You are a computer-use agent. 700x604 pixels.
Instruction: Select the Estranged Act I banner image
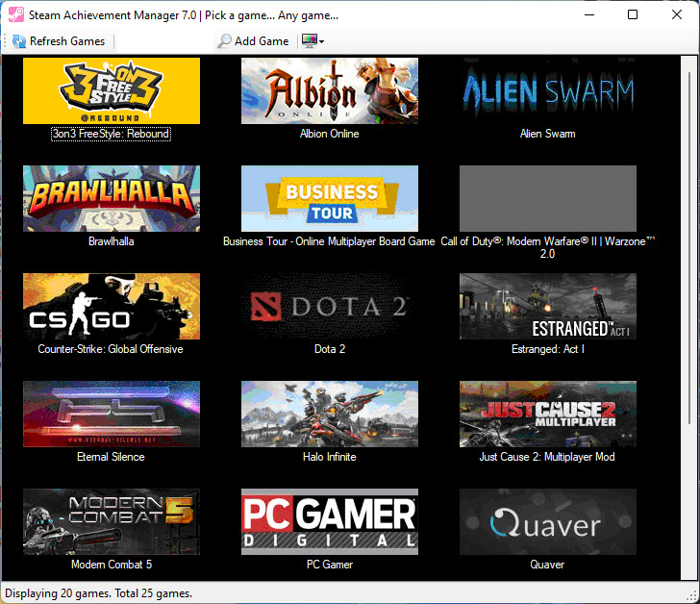[548, 306]
